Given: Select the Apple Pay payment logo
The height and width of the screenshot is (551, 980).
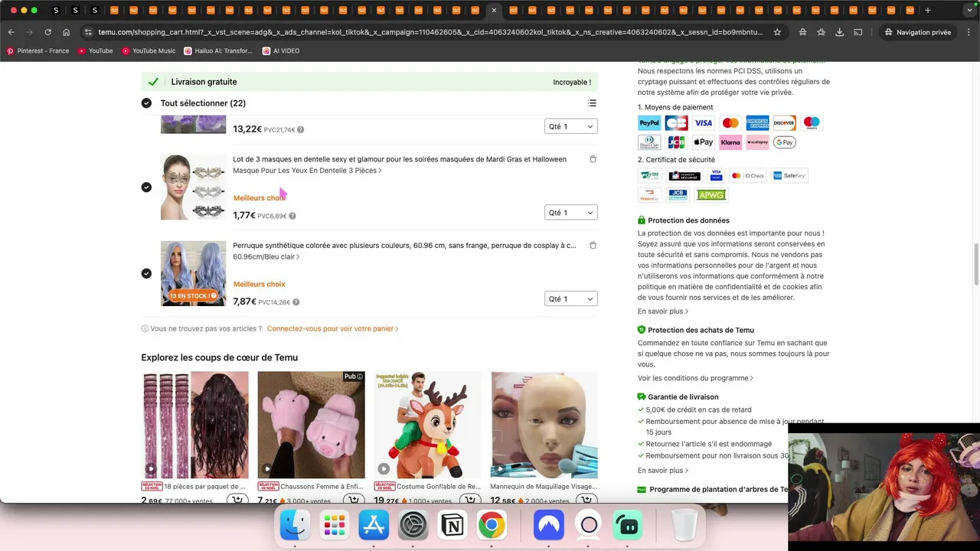Looking at the screenshot, I should click(x=704, y=142).
